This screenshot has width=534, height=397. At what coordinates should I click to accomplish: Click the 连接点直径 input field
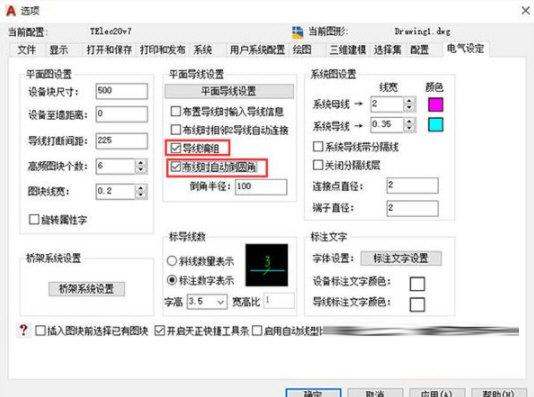click(412, 186)
